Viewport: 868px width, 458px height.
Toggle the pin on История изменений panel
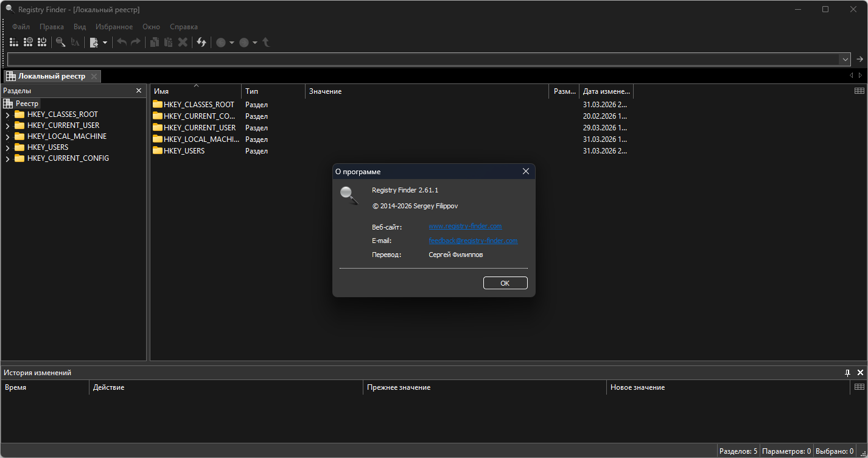point(847,372)
